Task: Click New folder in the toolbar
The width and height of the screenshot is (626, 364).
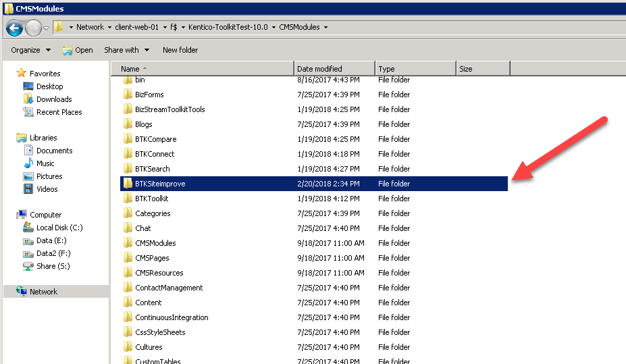Action: click(x=180, y=50)
